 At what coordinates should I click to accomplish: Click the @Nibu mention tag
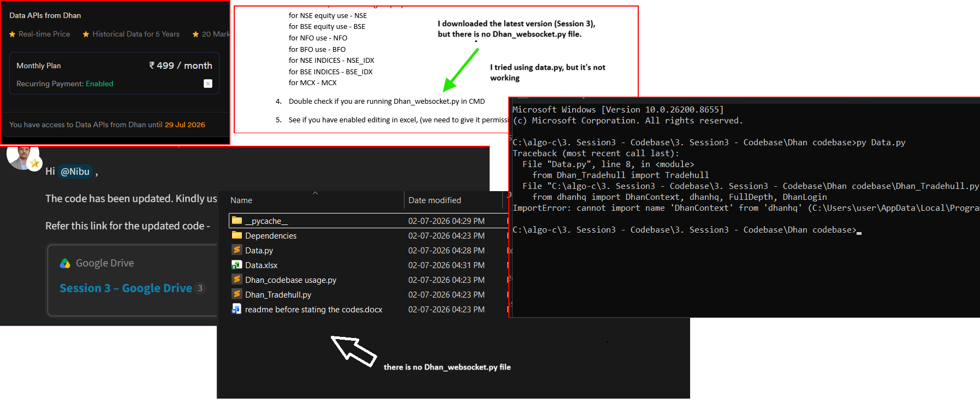tap(75, 171)
